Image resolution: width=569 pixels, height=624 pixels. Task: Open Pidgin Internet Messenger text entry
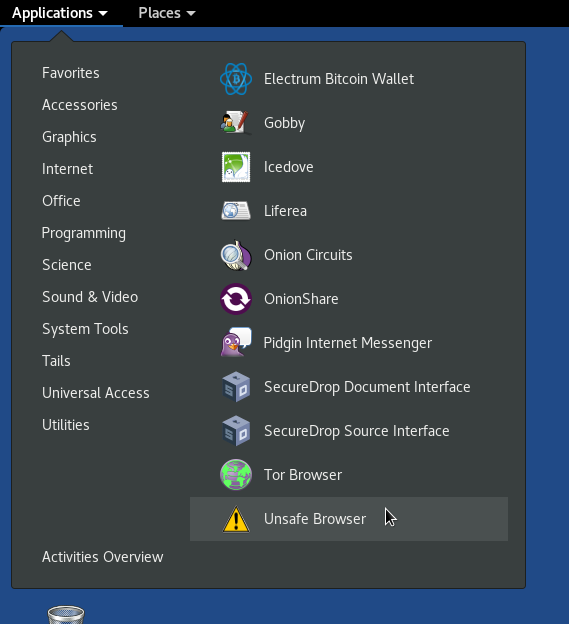point(348,343)
